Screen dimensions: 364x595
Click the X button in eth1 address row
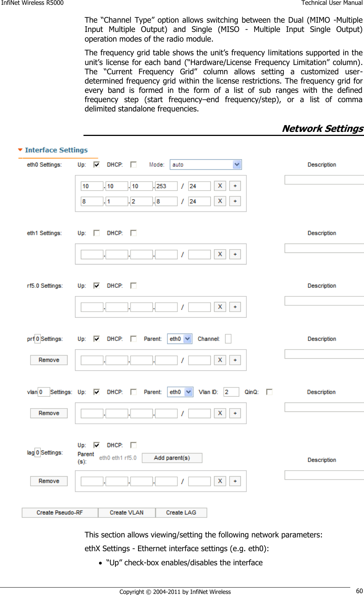pyautogui.click(x=220, y=254)
